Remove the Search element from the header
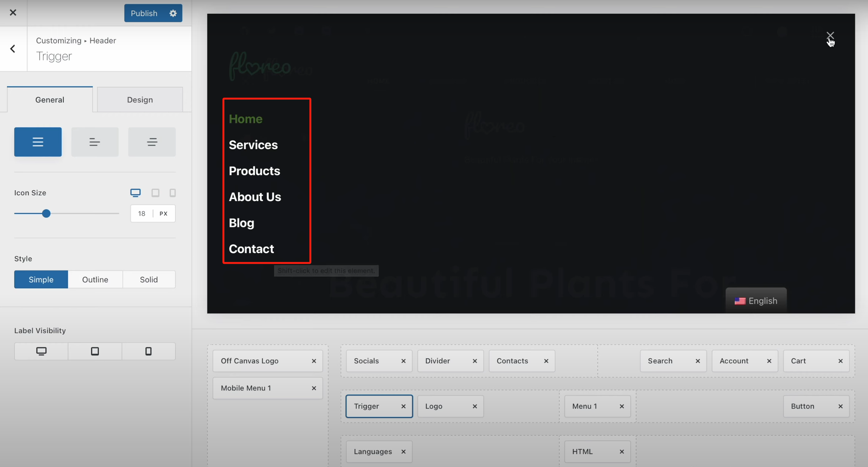Viewport: 868px width, 467px height. tap(697, 361)
